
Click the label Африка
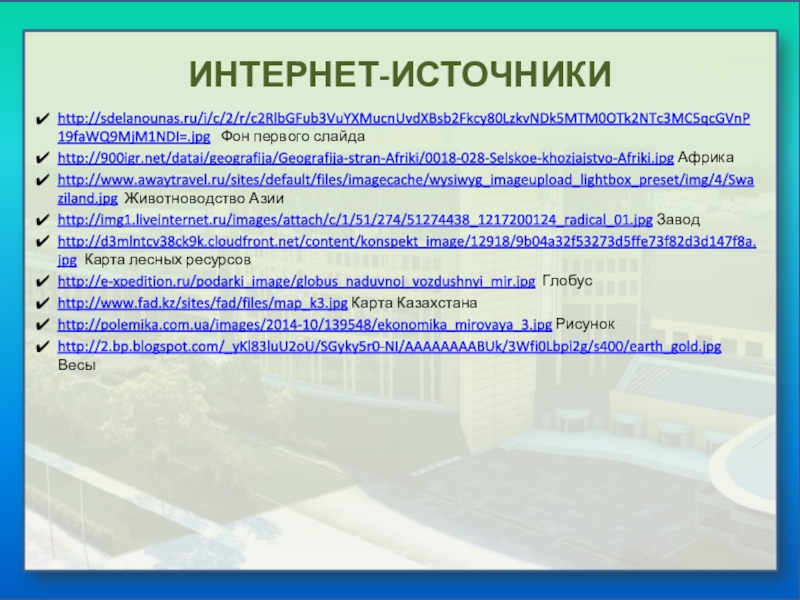click(x=706, y=158)
